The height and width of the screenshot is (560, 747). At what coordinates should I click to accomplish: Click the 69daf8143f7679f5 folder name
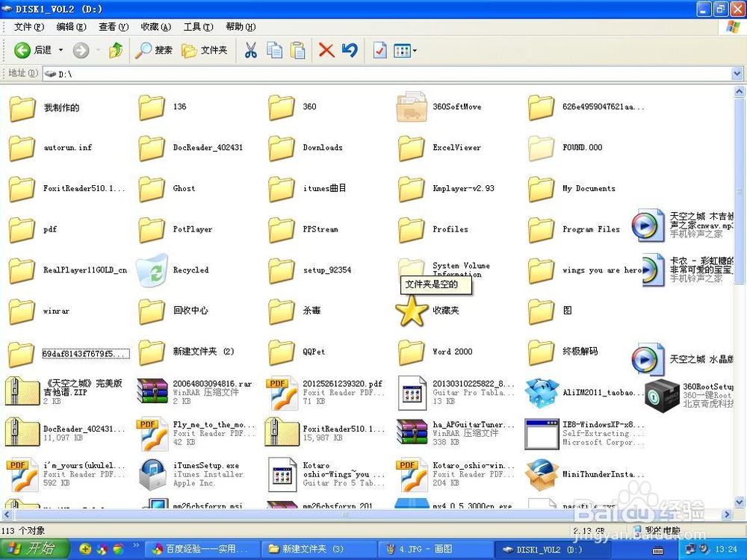[85, 354]
